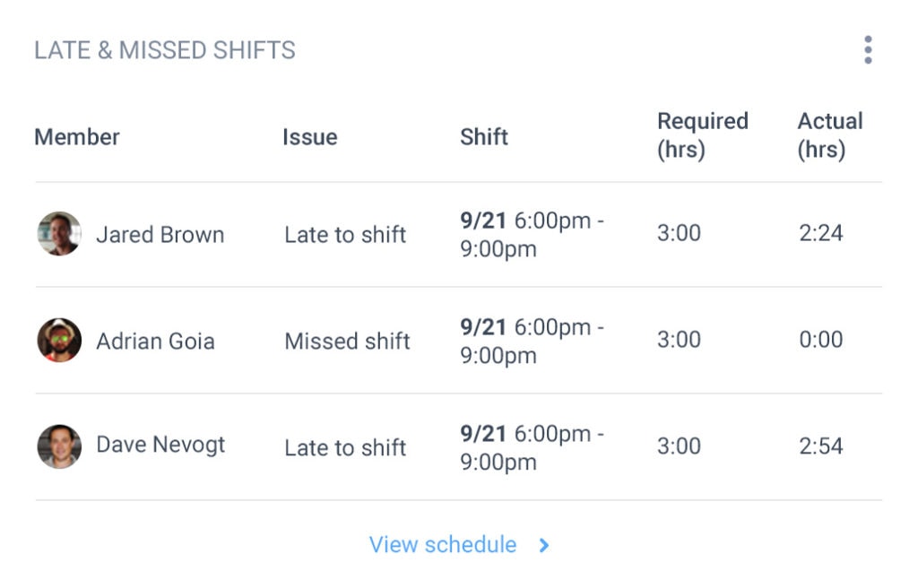Click the LATE & MISSED SHIFTS title
The image size is (918, 588).
tap(165, 50)
